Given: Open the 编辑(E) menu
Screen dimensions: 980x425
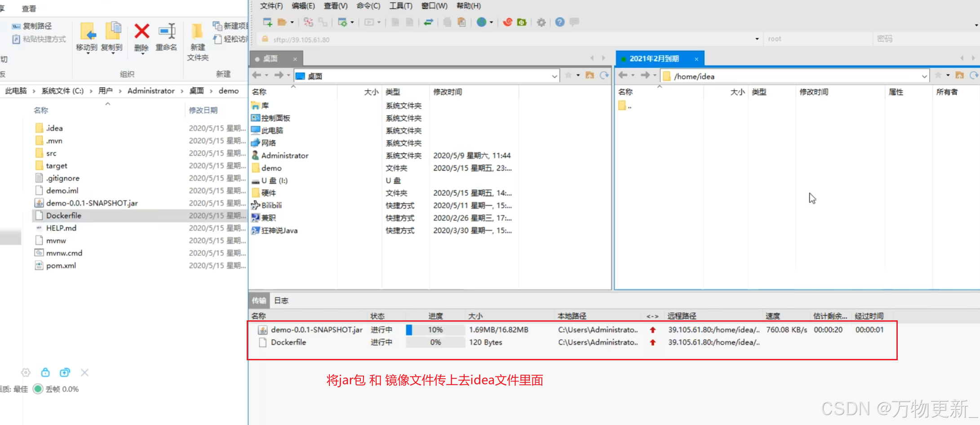Looking at the screenshot, I should pos(303,6).
